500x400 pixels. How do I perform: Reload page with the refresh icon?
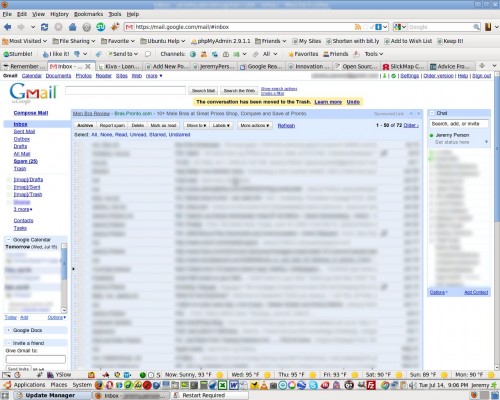pyautogui.click(x=44, y=27)
